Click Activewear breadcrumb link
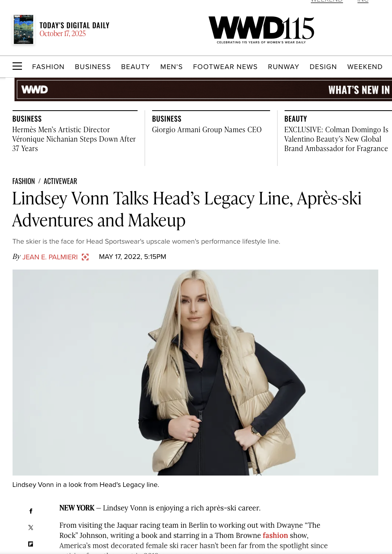This screenshot has height=554, width=392. [x=60, y=181]
